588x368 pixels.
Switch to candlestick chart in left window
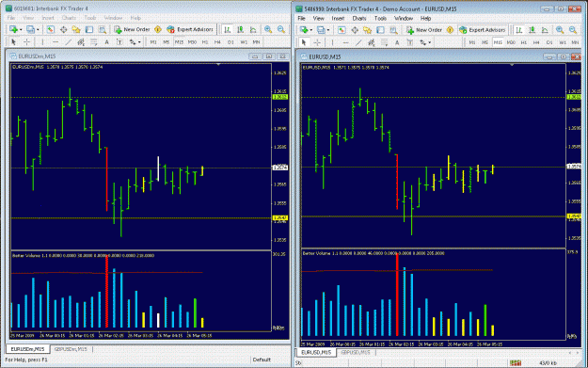coord(241,29)
